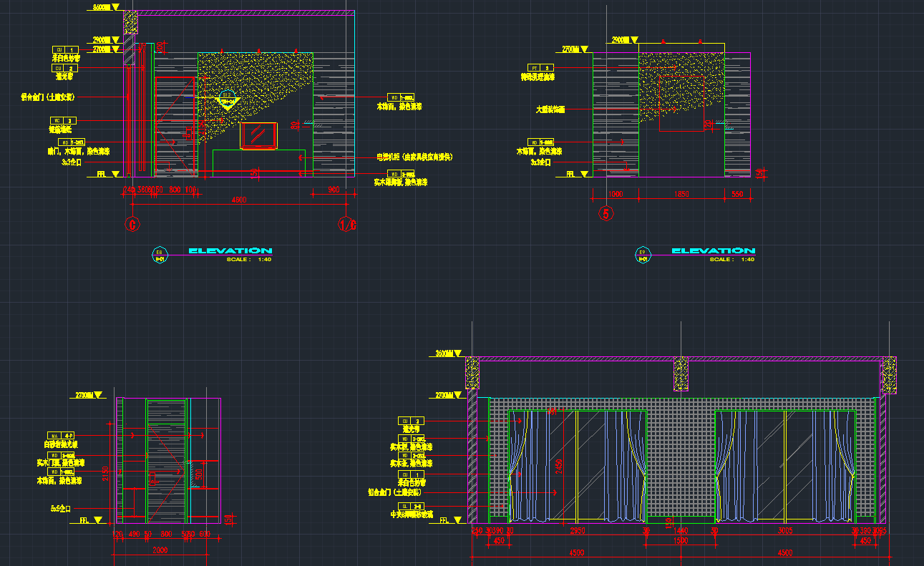Click the 1000 dimension beside grid 5

pos(615,195)
